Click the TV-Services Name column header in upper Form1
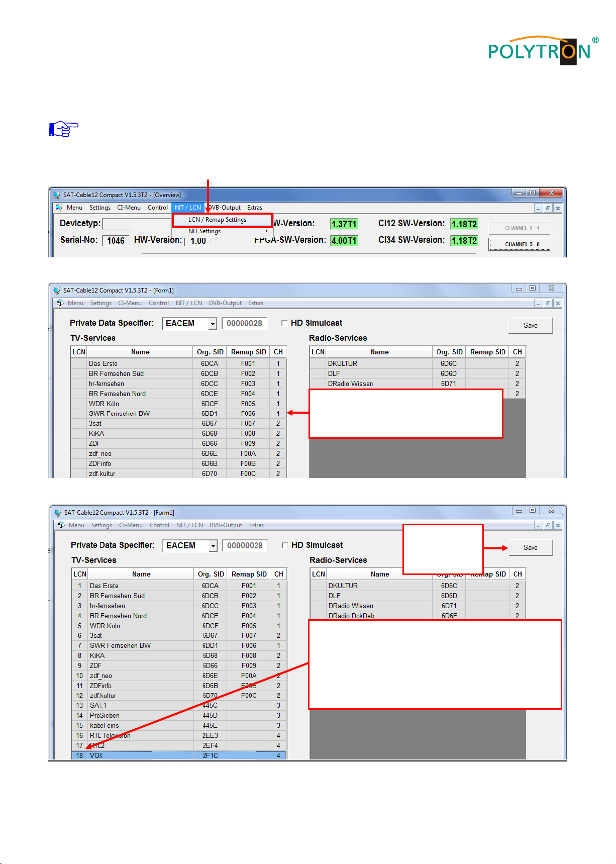 (x=140, y=352)
